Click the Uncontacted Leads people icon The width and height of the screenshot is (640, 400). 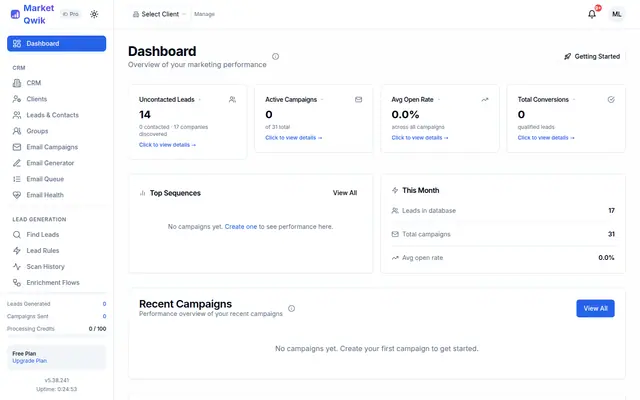point(232,100)
